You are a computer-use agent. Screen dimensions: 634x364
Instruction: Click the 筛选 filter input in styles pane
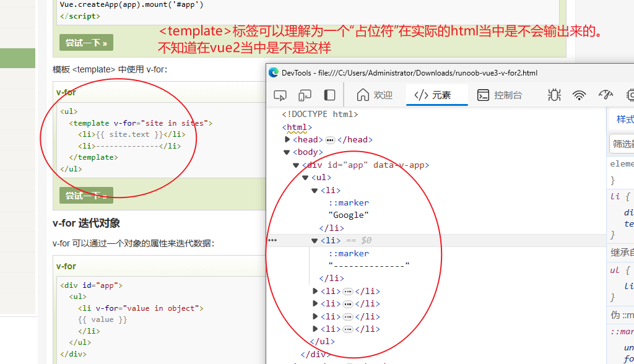(622, 144)
